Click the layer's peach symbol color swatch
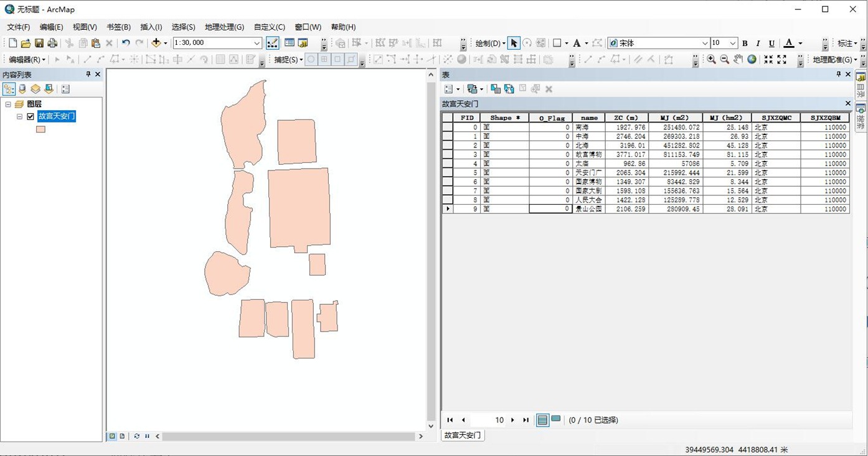Image resolution: width=868 pixels, height=456 pixels. click(x=40, y=129)
